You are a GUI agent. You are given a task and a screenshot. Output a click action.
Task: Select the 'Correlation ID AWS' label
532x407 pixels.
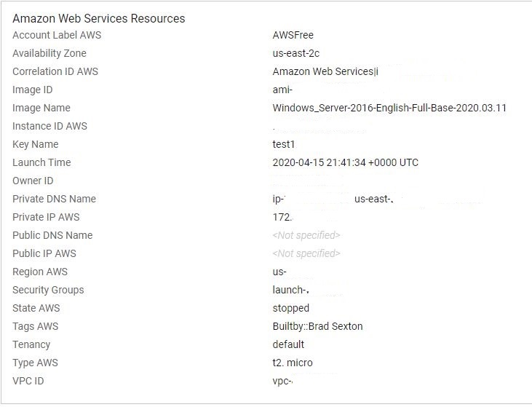(x=55, y=71)
